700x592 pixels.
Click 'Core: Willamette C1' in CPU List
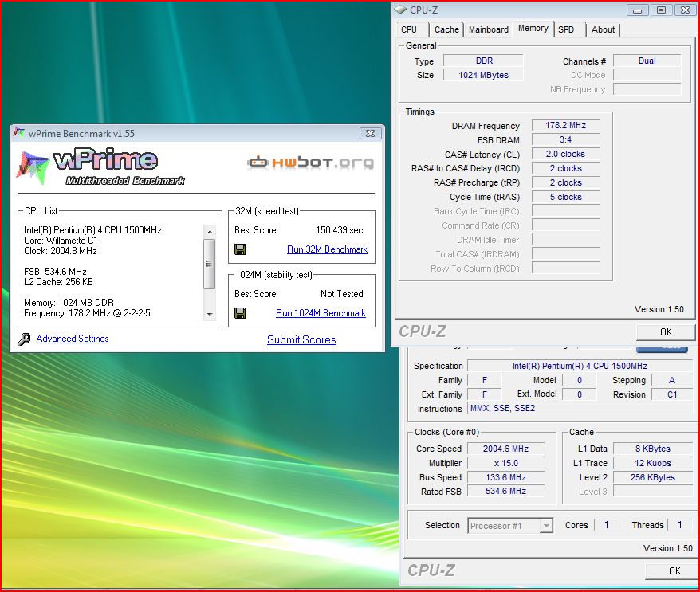61,241
